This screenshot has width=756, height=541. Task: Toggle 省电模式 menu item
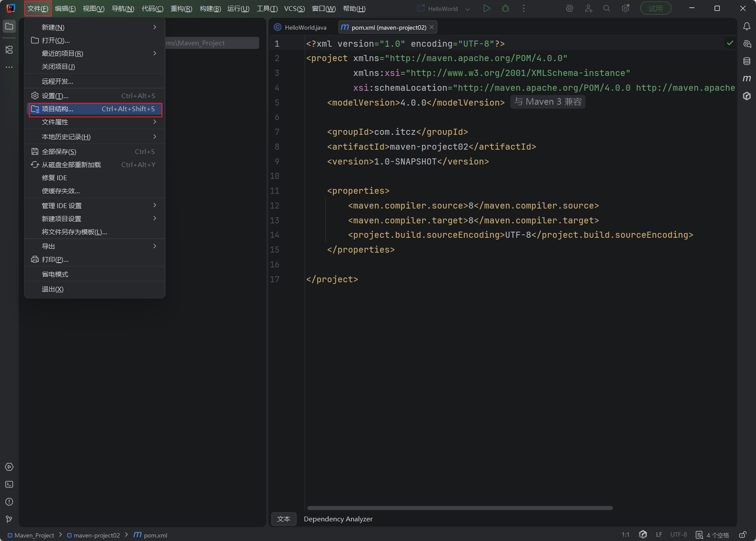(94, 274)
